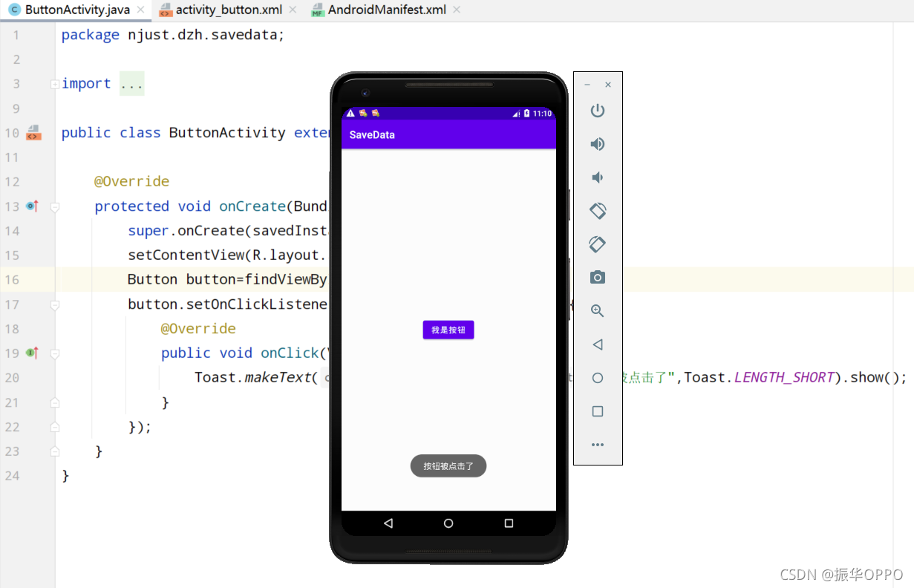Click the folded '...' import placeholder
Viewport: 914px width, 588px height.
click(x=131, y=84)
